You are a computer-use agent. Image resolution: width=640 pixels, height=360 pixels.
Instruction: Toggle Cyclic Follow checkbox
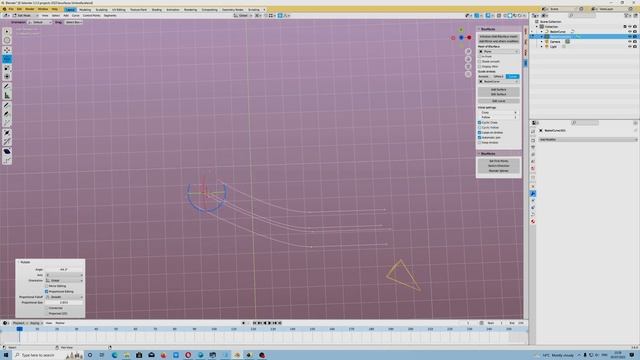[x=480, y=127]
